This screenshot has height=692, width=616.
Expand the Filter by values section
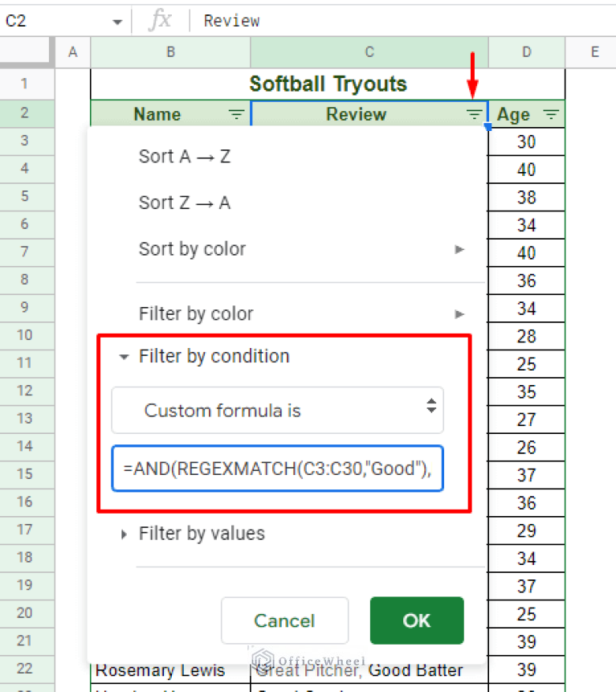[x=124, y=533]
